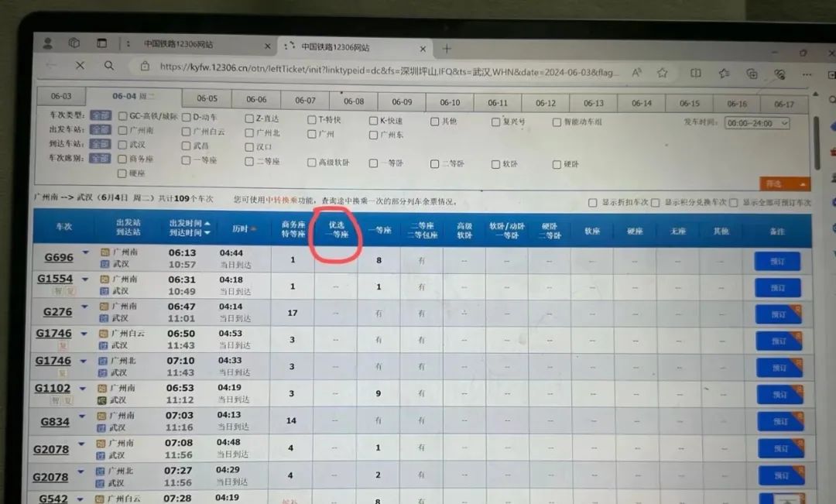View site information via the lock icon
The image size is (836, 504).
tap(145, 66)
